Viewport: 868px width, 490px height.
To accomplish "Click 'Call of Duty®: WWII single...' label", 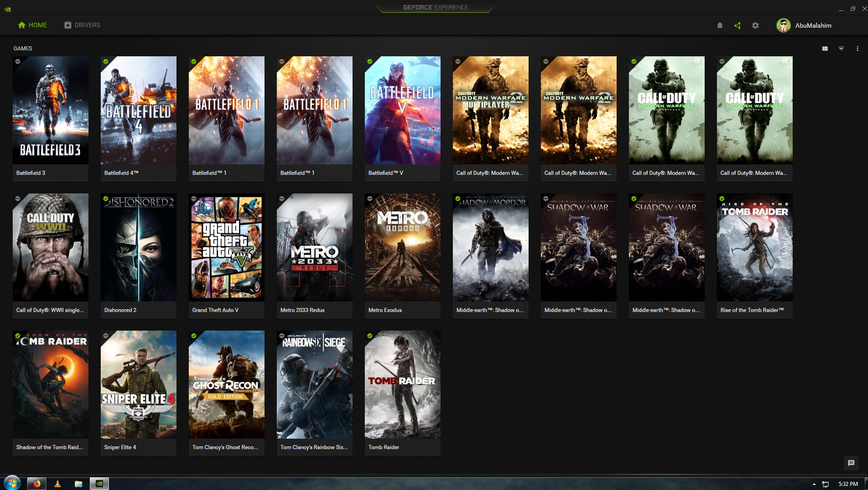I will coord(50,310).
